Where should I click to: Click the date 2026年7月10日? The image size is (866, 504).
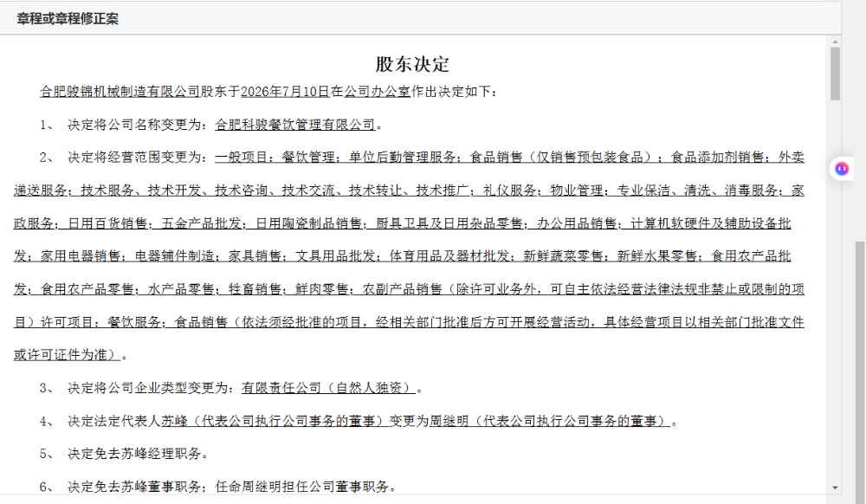[x=285, y=92]
